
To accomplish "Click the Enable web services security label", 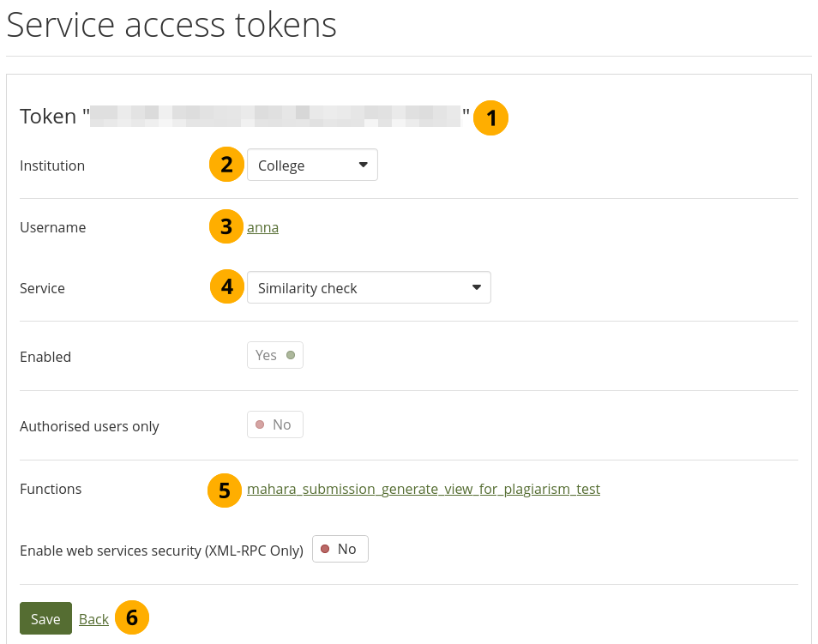I will (x=161, y=551).
